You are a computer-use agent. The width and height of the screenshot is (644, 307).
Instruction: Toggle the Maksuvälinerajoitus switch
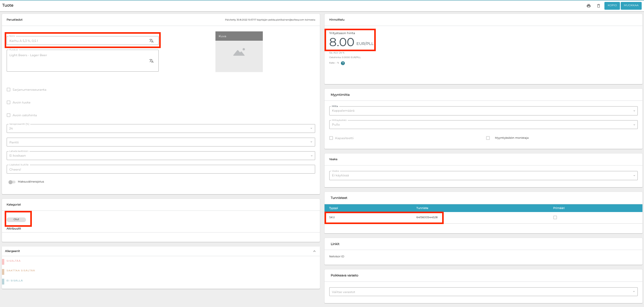(12, 182)
